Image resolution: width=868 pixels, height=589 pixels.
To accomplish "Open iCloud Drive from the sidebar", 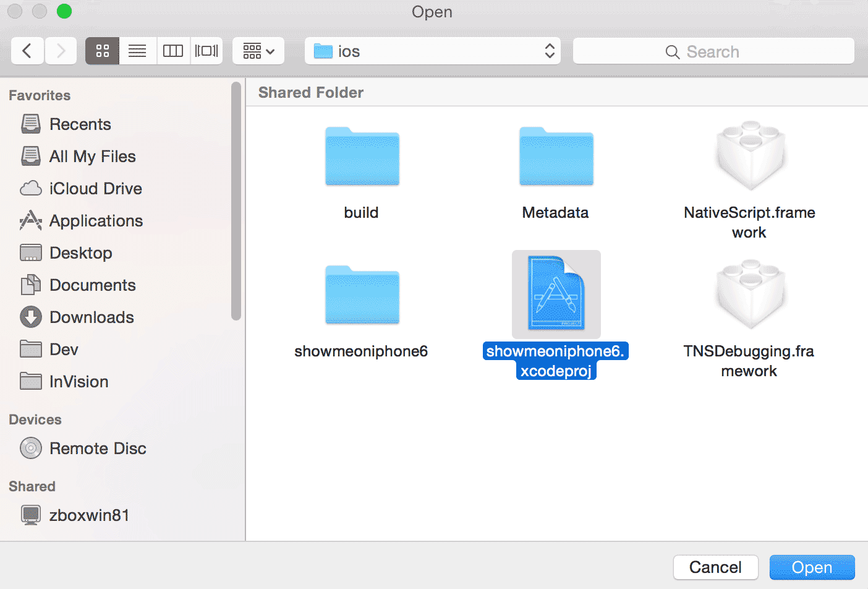I will point(95,188).
